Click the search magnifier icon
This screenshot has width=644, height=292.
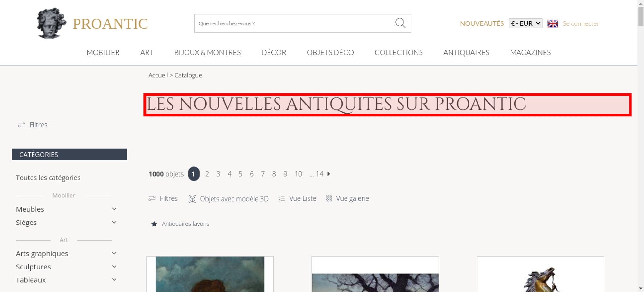pos(400,23)
